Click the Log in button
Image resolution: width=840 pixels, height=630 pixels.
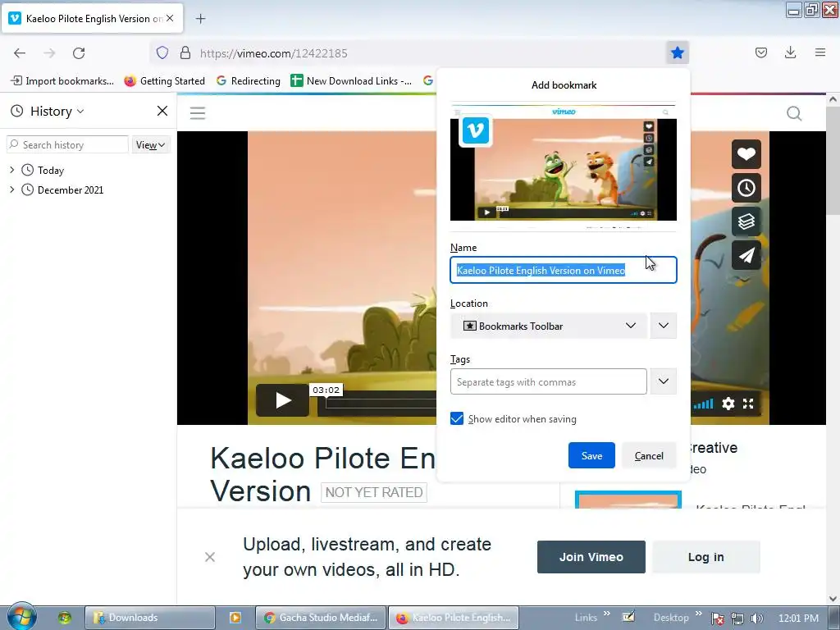[x=706, y=557]
